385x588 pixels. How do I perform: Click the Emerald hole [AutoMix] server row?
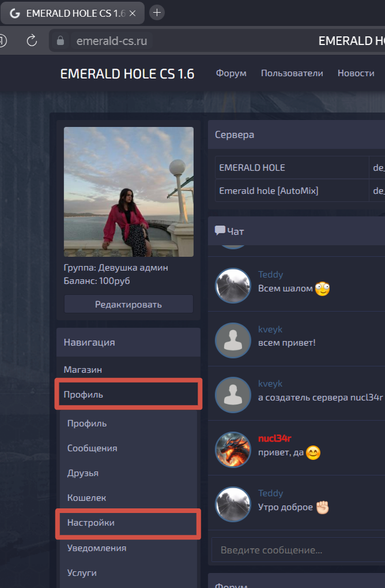[300, 190]
